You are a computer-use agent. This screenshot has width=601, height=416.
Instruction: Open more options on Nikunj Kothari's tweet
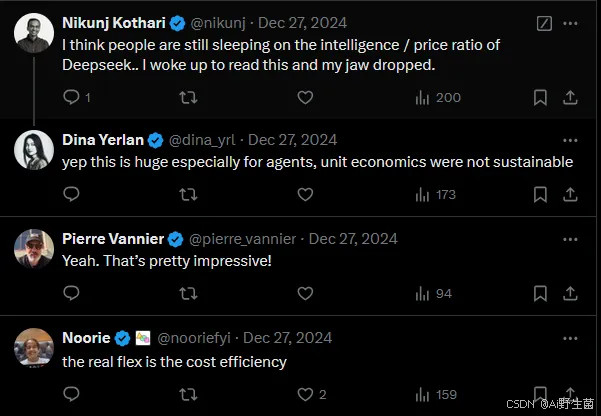[x=570, y=22]
